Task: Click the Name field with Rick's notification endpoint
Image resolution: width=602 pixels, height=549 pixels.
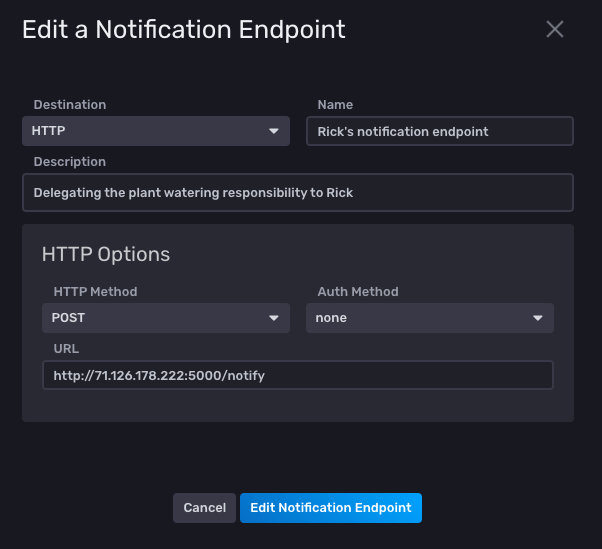Action: [440, 131]
